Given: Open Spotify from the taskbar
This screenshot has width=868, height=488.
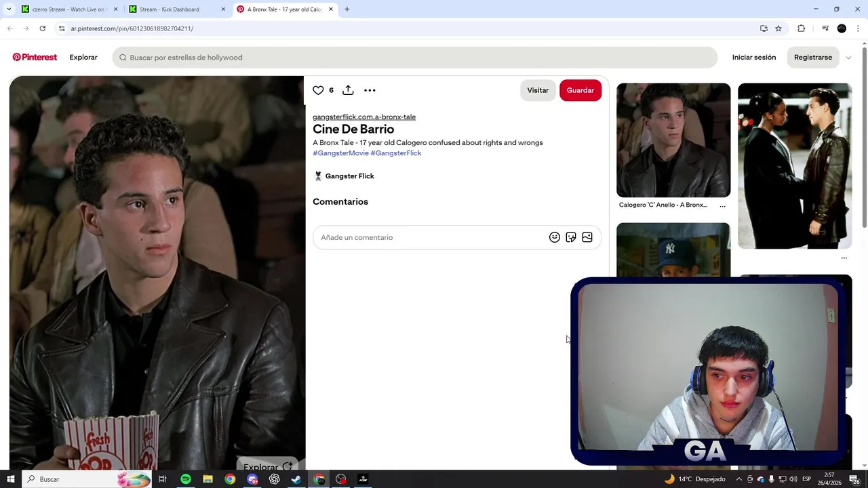Looking at the screenshot, I should [x=186, y=479].
